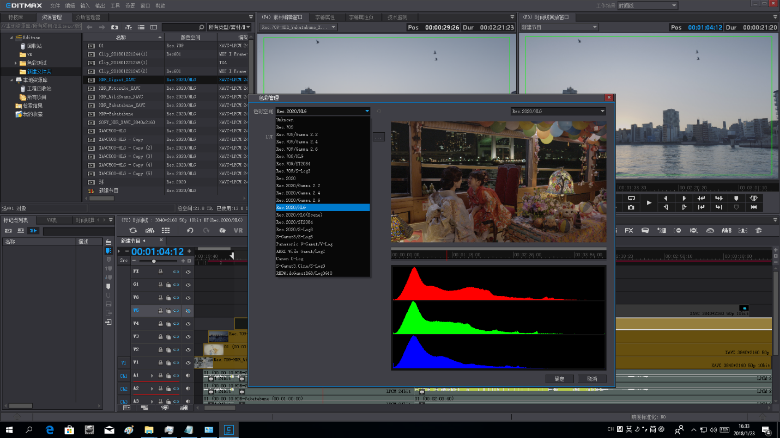The image size is (780, 439).
Task: Open the source color space dropdown
Action: click(322, 111)
